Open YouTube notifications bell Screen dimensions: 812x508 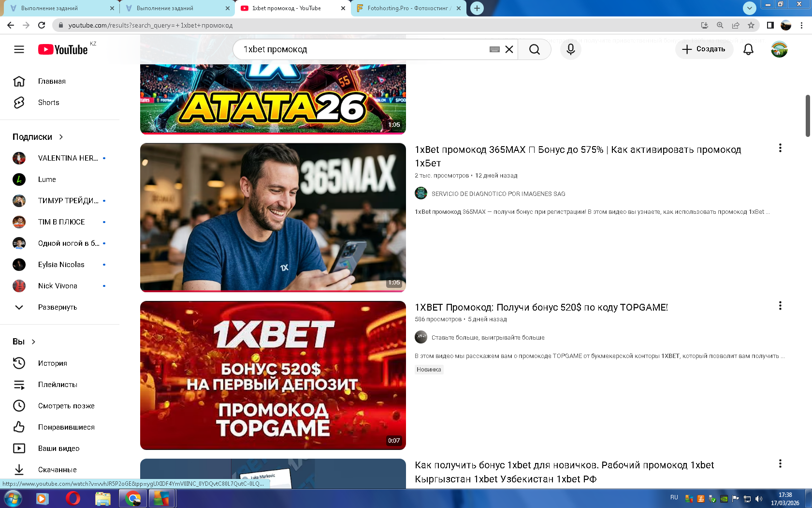pos(748,49)
